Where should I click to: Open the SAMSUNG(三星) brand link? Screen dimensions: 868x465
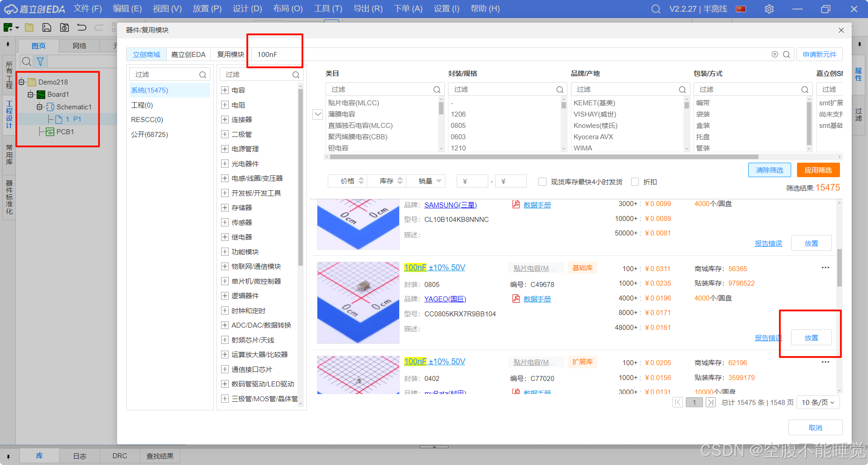pyautogui.click(x=450, y=205)
